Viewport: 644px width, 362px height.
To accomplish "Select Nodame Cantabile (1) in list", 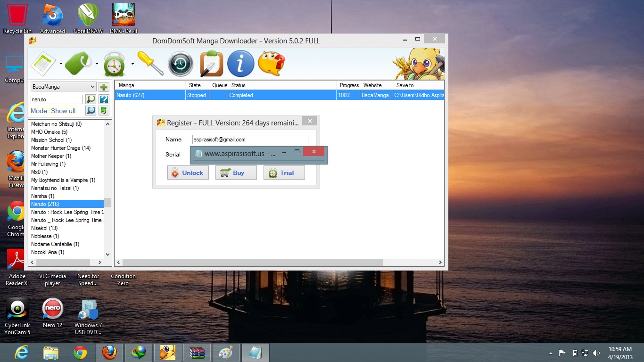I will pos(67,244).
